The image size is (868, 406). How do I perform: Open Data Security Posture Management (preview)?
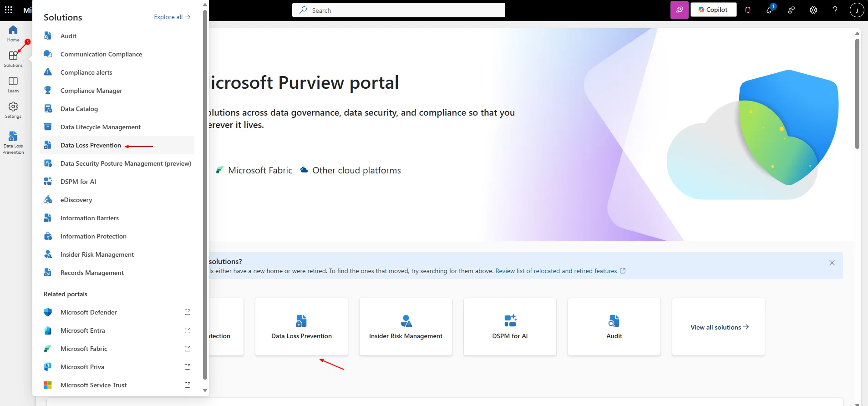(x=117, y=163)
